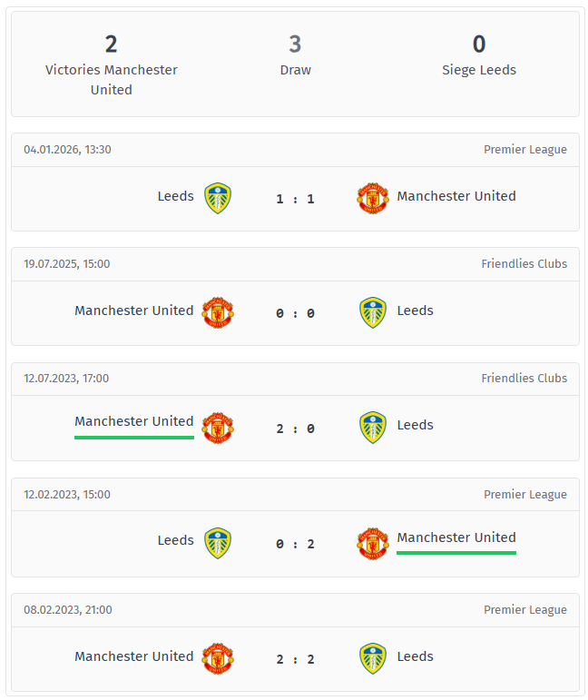Click Leeds crest in 04.01.2026 match

coord(217,198)
